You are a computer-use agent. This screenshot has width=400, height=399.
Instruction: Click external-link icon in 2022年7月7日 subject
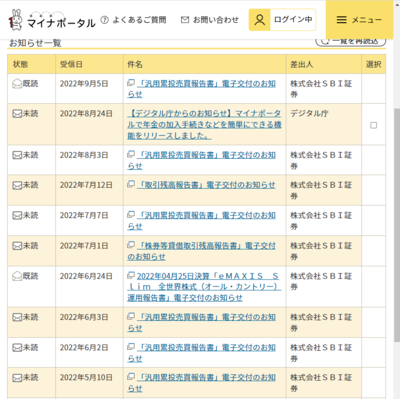tap(131, 215)
